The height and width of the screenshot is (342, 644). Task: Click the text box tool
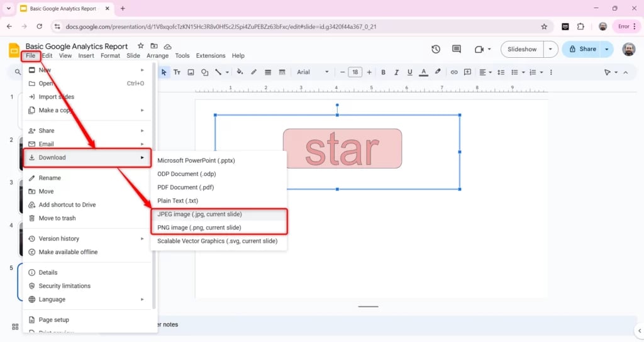[x=177, y=72]
